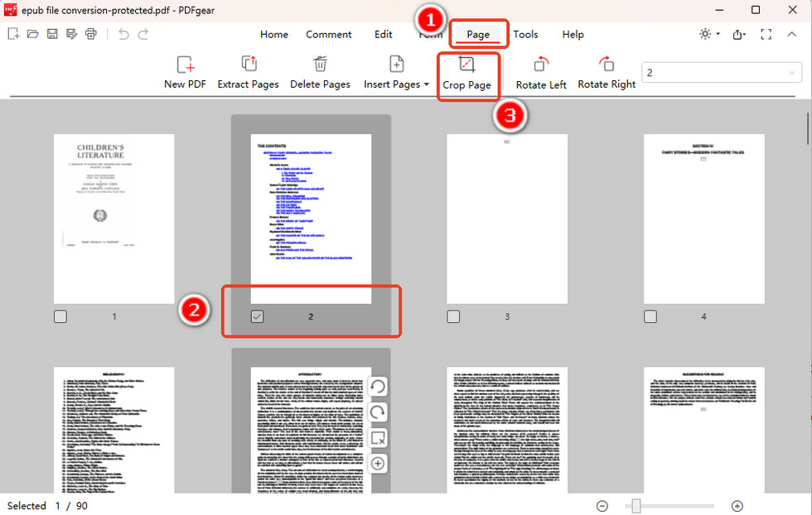Activate the Crop Page tool
This screenshot has height=515, width=812.
468,72
